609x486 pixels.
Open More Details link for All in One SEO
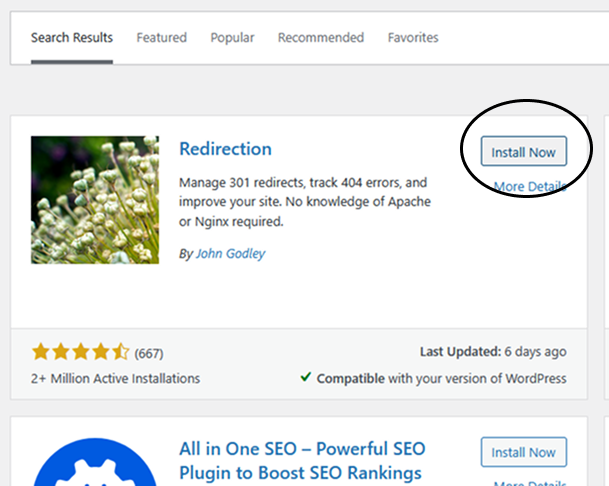[x=530, y=483]
